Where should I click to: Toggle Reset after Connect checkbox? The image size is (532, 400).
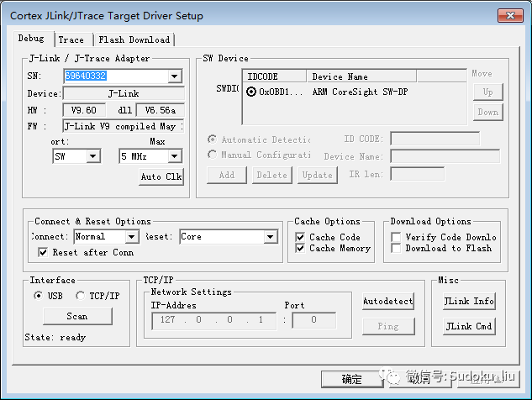tap(43, 252)
